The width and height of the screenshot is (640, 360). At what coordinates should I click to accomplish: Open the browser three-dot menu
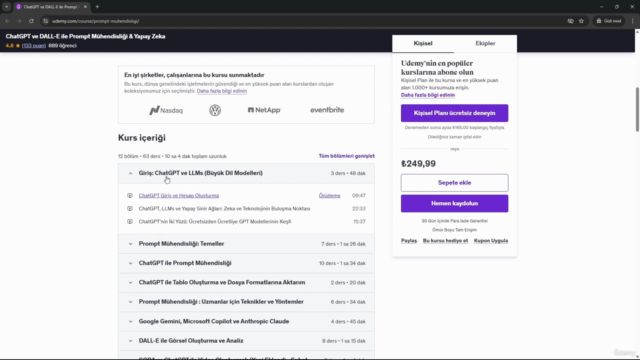click(633, 21)
